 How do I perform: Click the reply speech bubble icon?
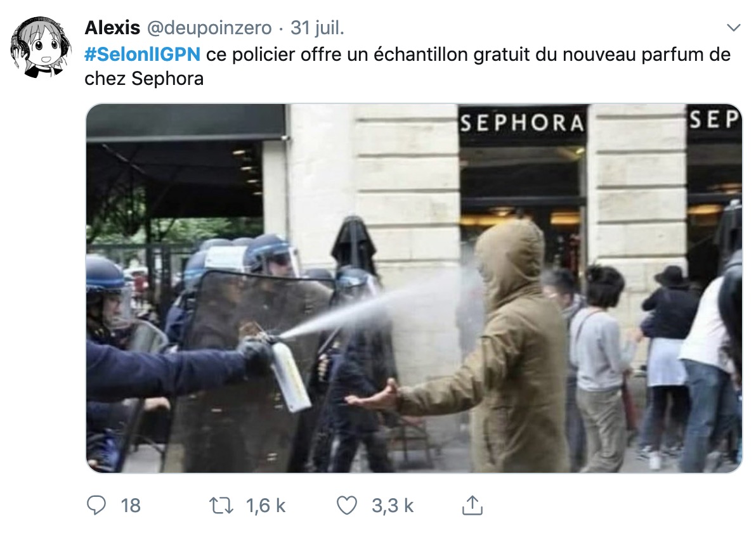(96, 505)
